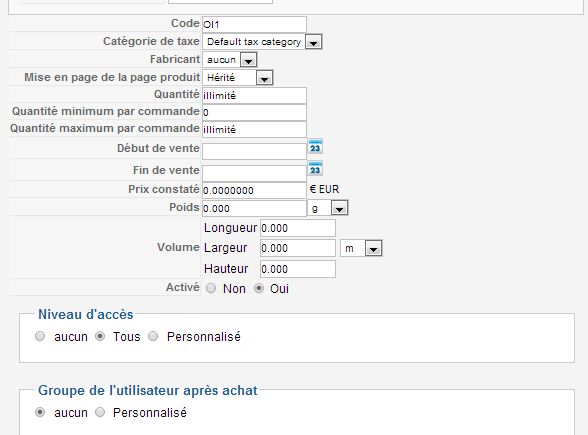Screen dimensions: 588x435
Task: Click Quantité minimum par commande field
Action: 254,112
